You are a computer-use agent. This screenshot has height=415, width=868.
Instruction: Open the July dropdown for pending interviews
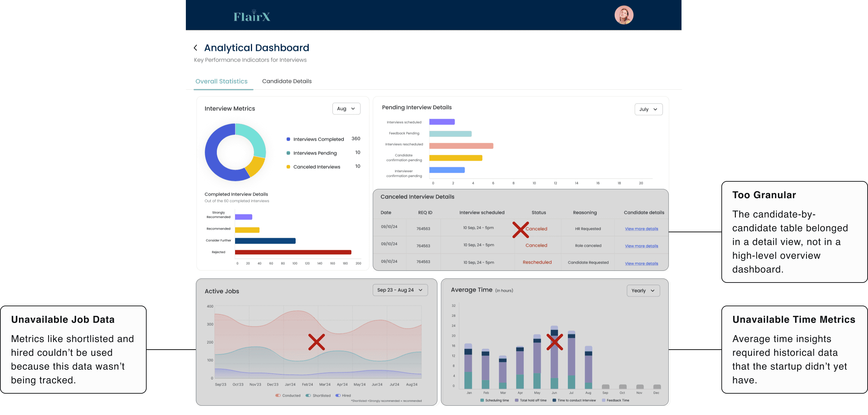tap(648, 109)
